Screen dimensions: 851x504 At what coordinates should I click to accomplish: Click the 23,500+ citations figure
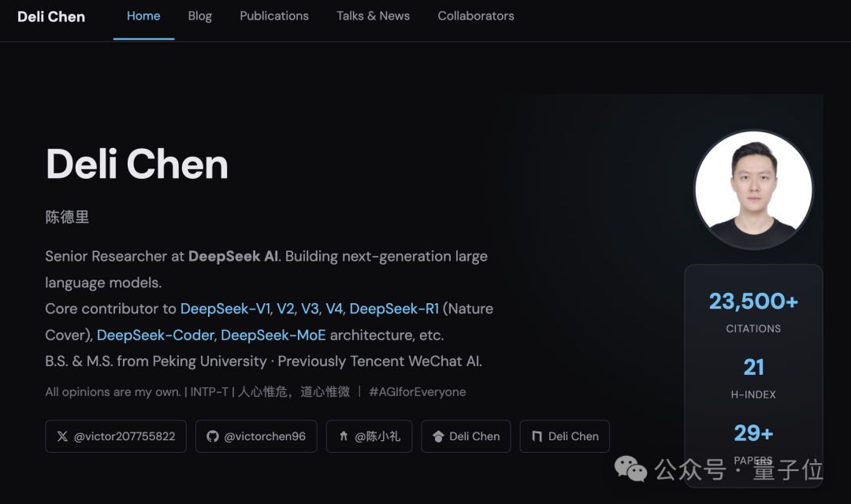click(x=753, y=301)
